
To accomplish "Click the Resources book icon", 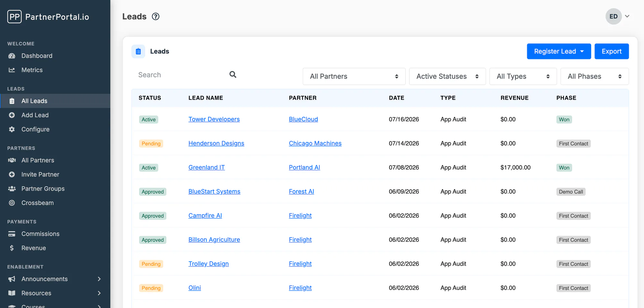I will click(x=12, y=293).
